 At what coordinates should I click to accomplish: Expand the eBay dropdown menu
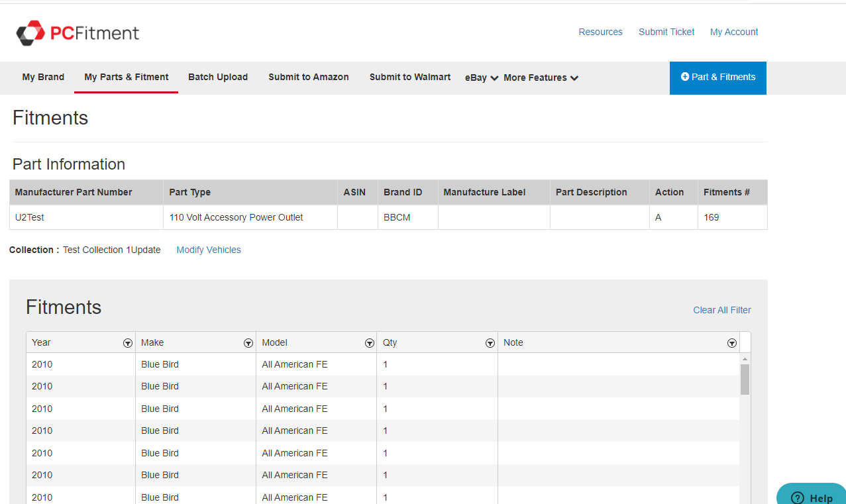click(482, 77)
